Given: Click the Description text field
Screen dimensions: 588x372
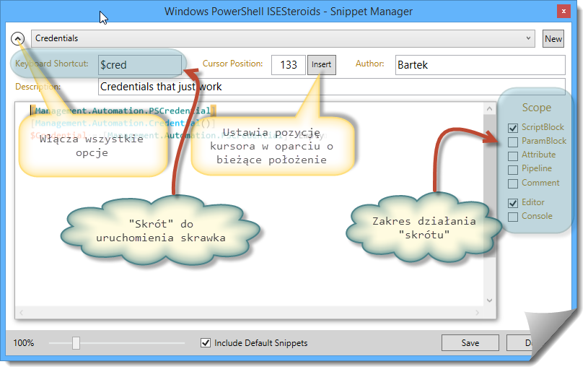Looking at the screenshot, I should point(331,87).
